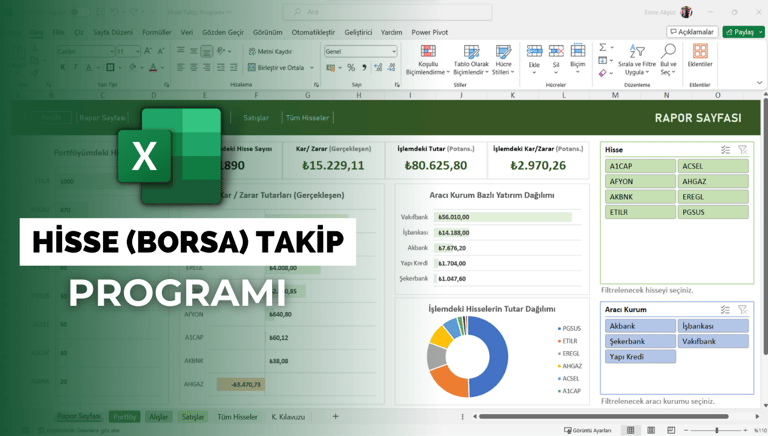
Task: Toggle Metni Kaydır wrap text
Action: (270, 51)
